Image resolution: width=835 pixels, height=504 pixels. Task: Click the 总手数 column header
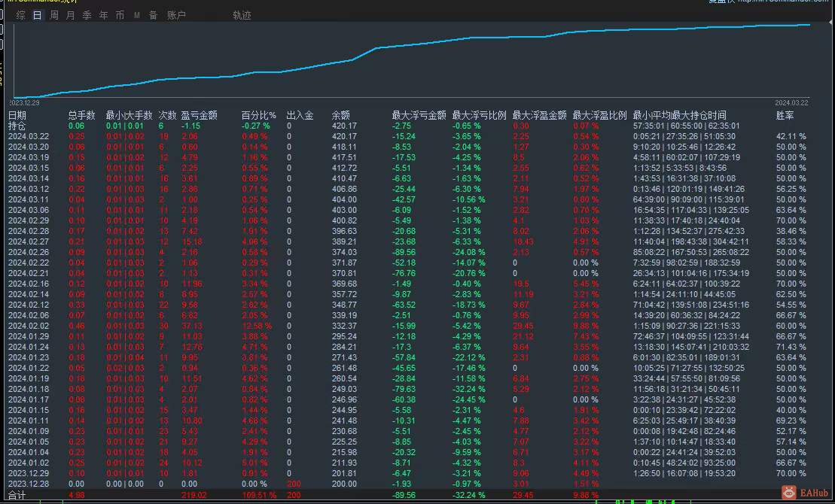coord(81,116)
